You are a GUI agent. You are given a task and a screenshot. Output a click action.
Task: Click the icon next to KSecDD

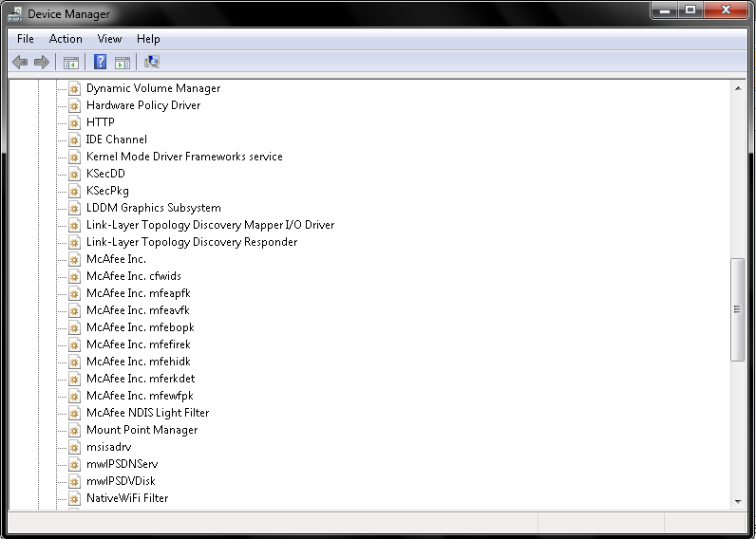tap(74, 174)
